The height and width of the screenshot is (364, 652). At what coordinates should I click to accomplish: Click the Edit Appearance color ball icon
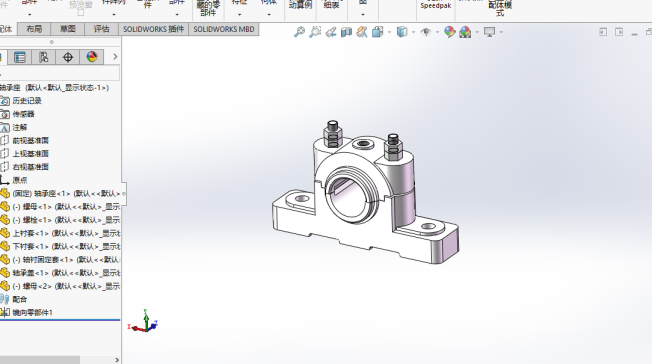tap(449, 32)
